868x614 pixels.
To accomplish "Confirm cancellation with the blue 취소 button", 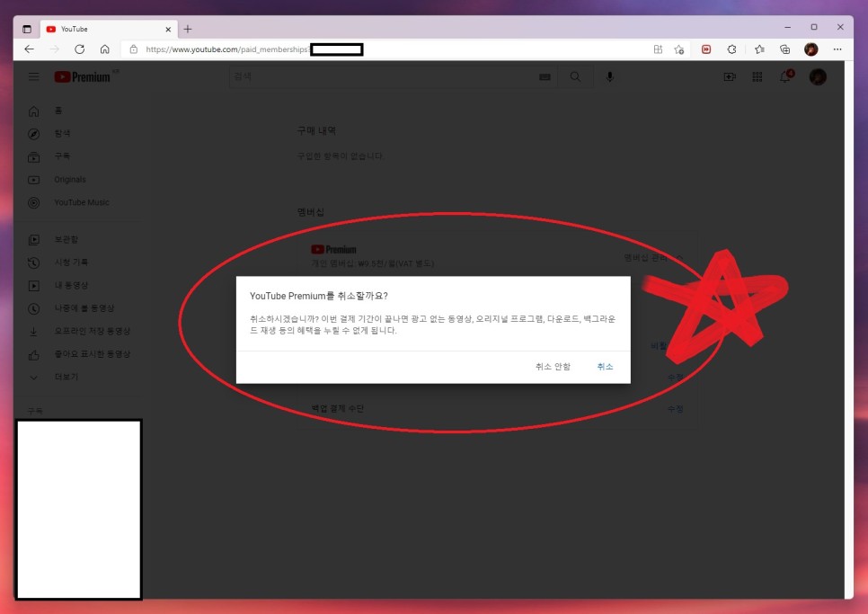I will coord(605,367).
